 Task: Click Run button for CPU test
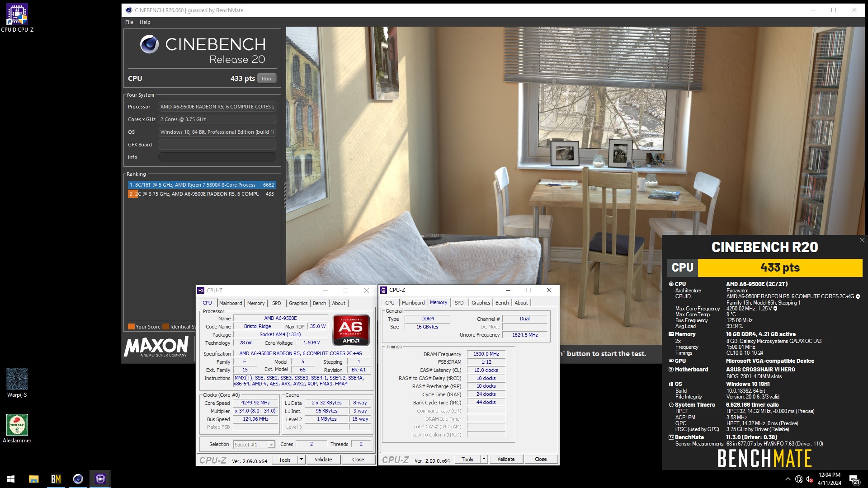[x=267, y=79]
